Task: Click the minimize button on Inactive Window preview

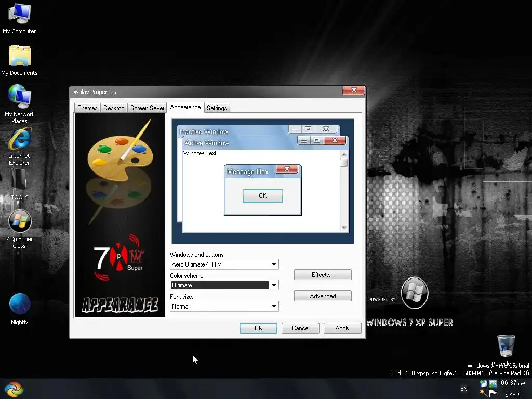Action: click(295, 129)
